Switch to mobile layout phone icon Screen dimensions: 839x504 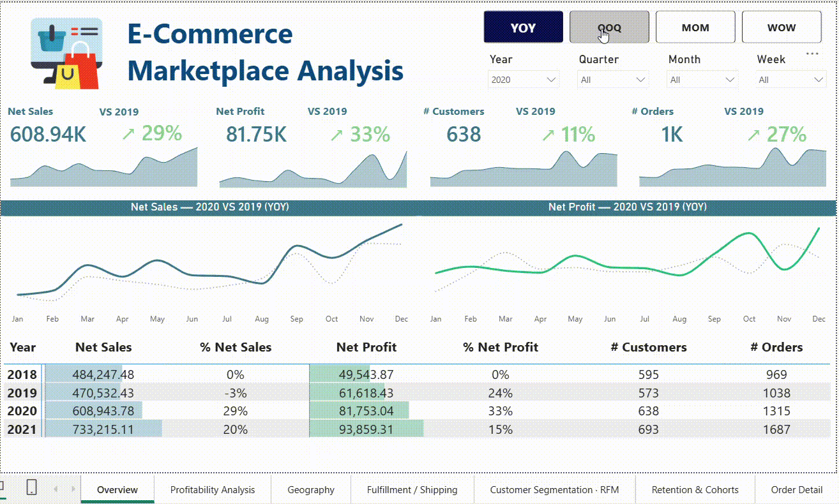tap(31, 488)
